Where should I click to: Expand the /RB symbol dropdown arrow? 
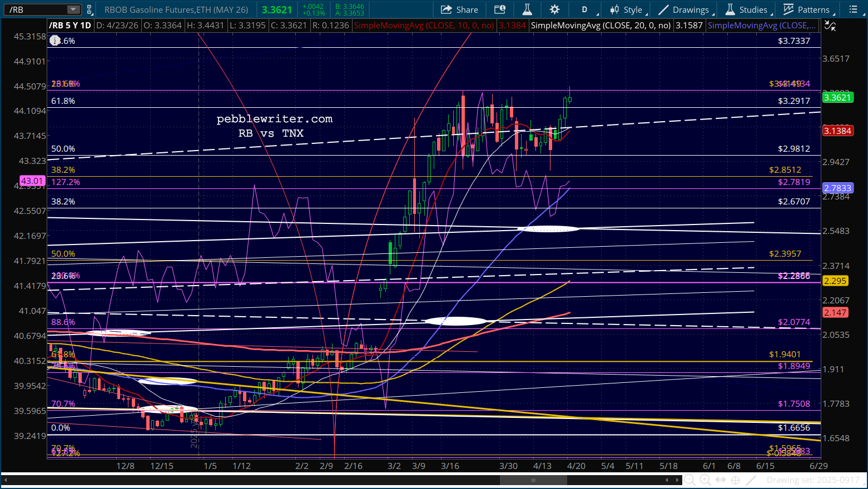point(73,9)
